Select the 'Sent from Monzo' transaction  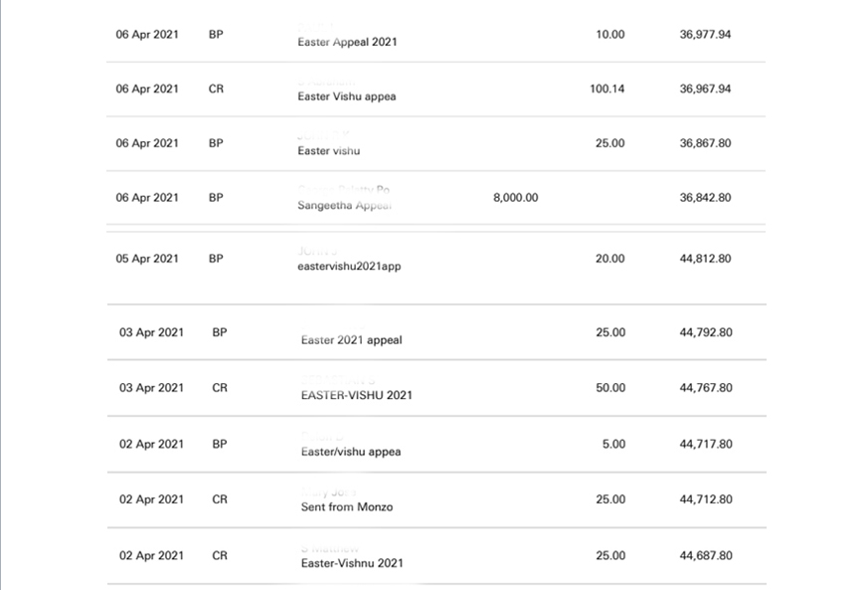436,499
